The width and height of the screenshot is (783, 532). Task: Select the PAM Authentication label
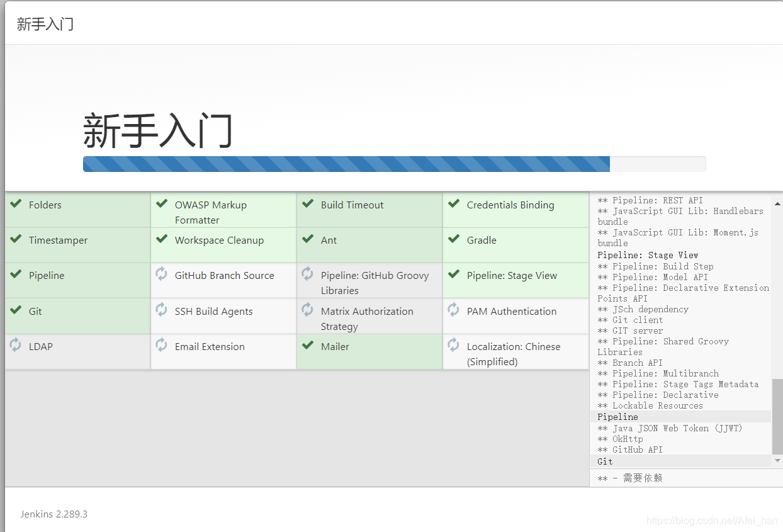coord(512,311)
